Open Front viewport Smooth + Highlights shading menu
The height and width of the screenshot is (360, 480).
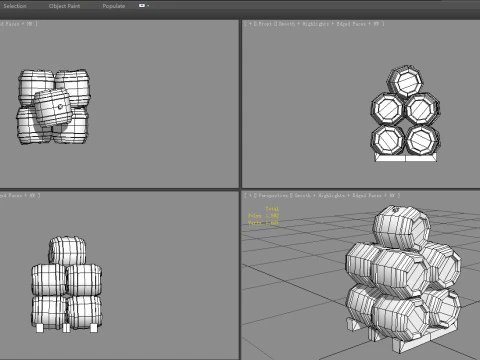click(304, 24)
